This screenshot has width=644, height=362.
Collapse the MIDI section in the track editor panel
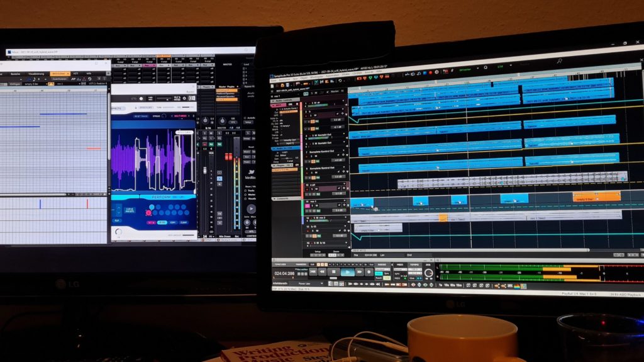[279, 105]
